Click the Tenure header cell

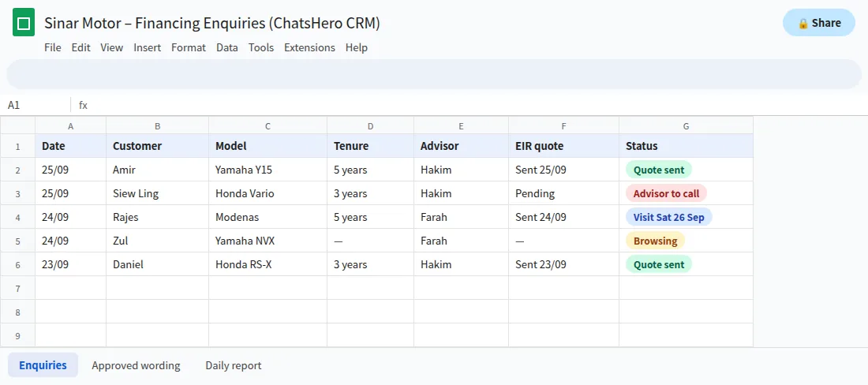click(x=370, y=146)
